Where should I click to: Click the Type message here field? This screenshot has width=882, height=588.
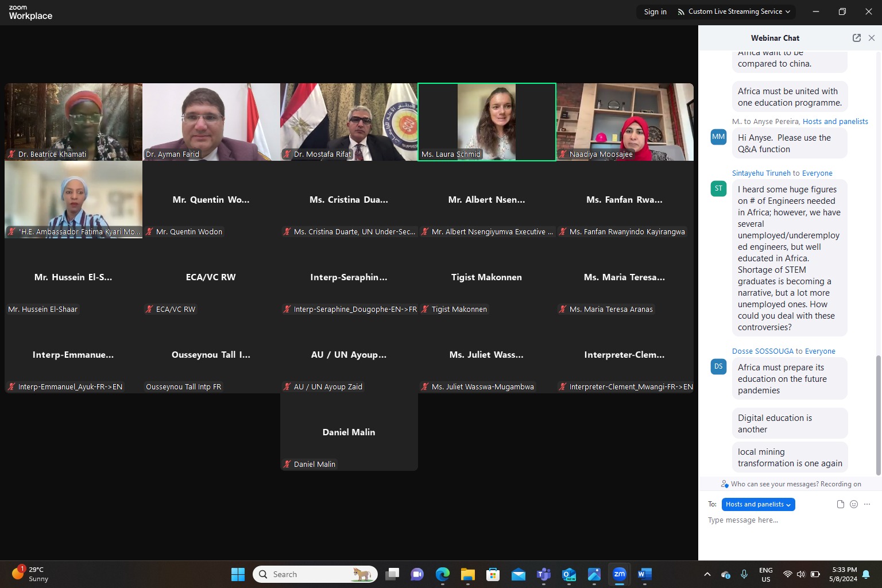tap(787, 520)
